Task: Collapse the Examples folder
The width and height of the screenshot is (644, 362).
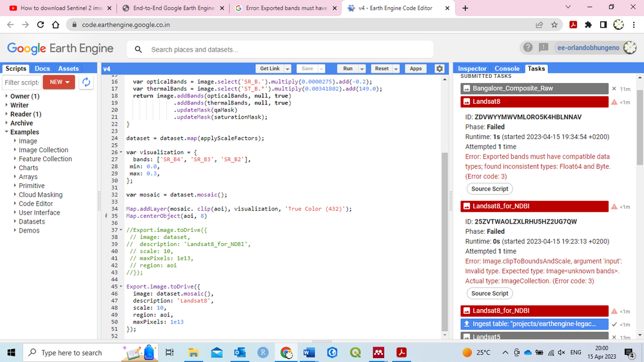Action: click(x=6, y=132)
